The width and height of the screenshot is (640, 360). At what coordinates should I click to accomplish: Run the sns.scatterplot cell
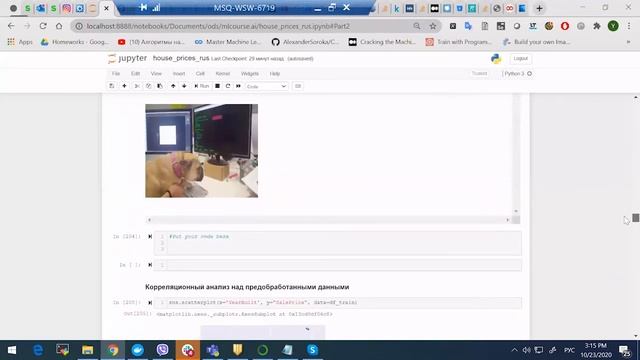click(x=150, y=303)
